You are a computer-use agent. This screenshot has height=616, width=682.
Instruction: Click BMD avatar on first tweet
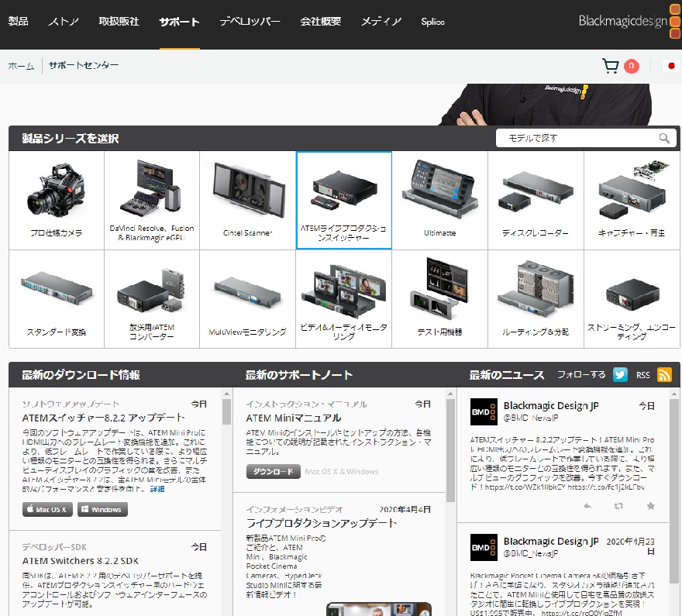[x=484, y=411]
